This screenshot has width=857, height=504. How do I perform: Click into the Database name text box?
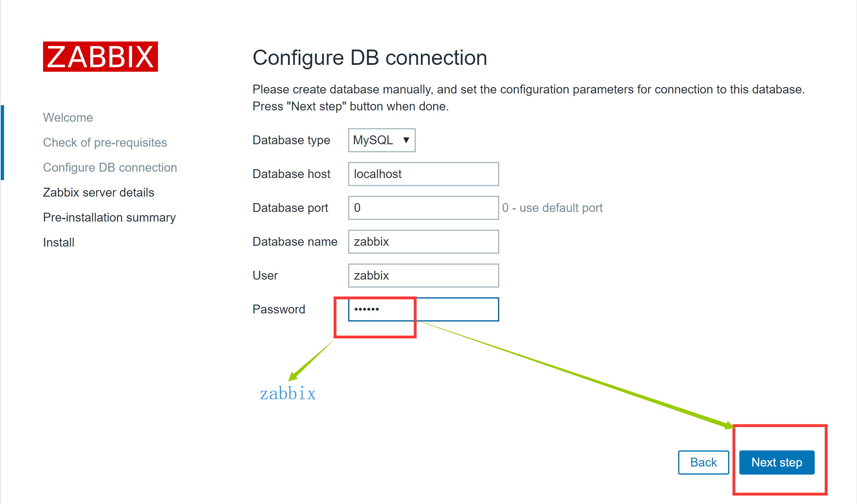(x=423, y=242)
